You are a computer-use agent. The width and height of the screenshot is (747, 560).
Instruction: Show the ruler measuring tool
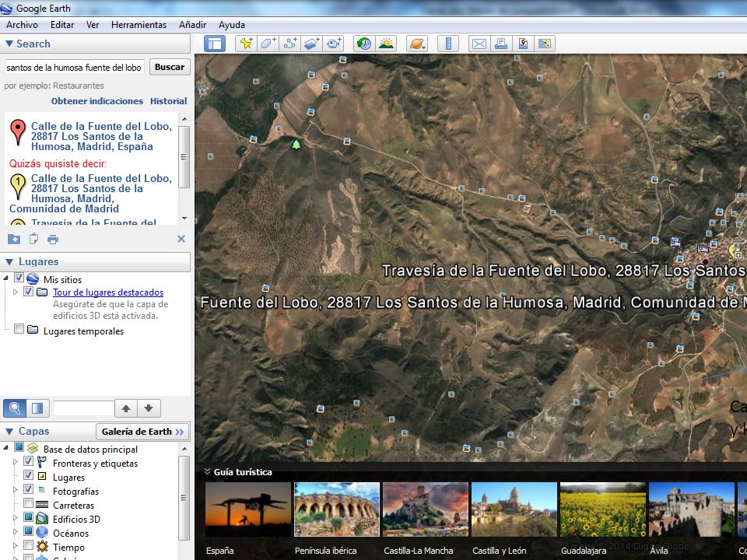click(x=448, y=44)
